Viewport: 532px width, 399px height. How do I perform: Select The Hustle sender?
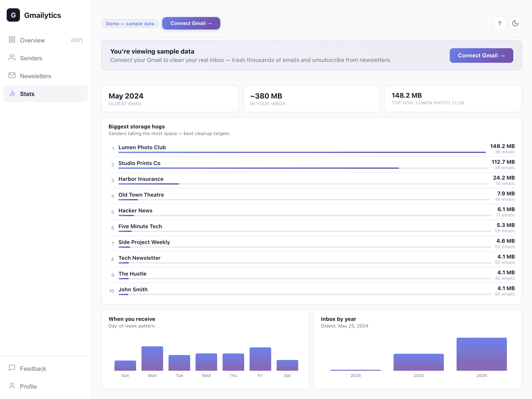(x=312, y=275)
